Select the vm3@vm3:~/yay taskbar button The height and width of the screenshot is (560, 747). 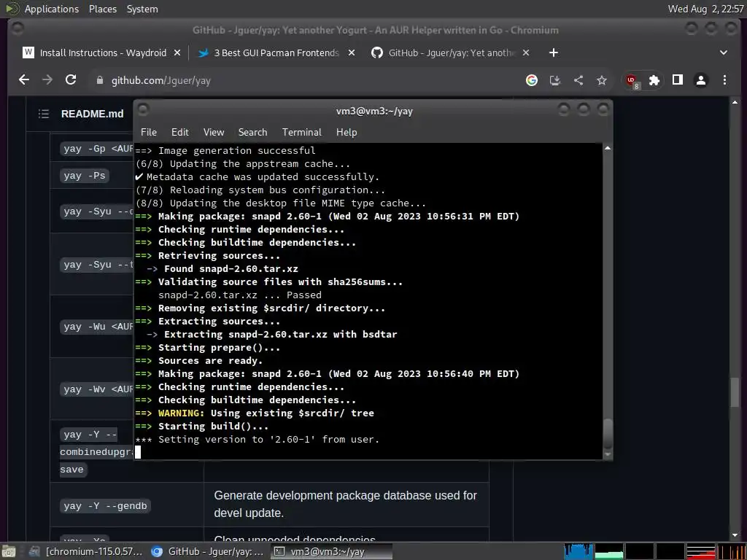[x=332, y=551]
